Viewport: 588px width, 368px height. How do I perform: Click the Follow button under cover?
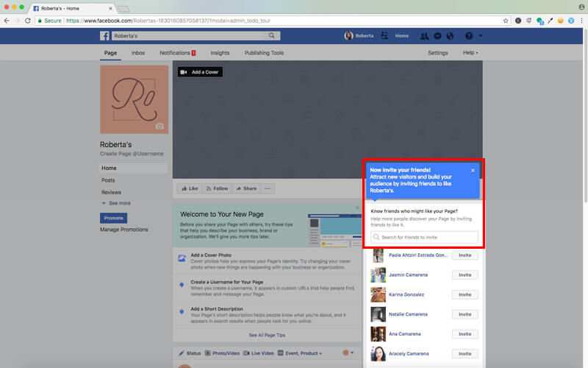coord(217,188)
